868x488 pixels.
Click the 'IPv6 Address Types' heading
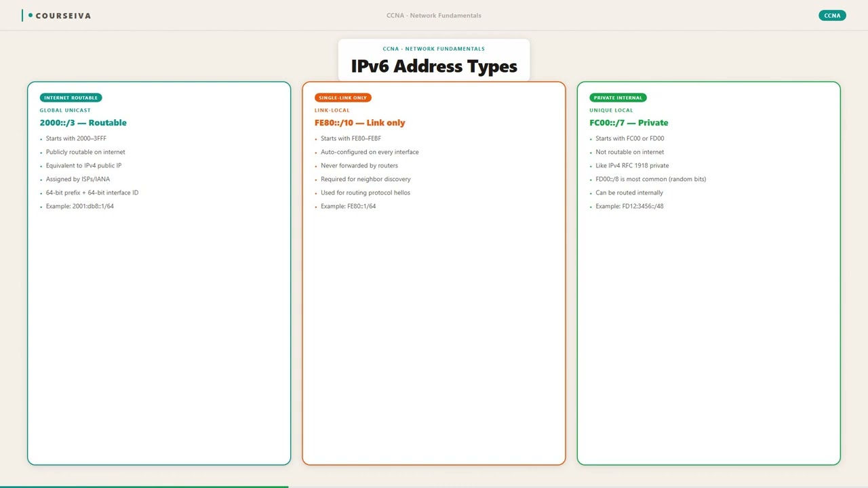pyautogui.click(x=434, y=66)
